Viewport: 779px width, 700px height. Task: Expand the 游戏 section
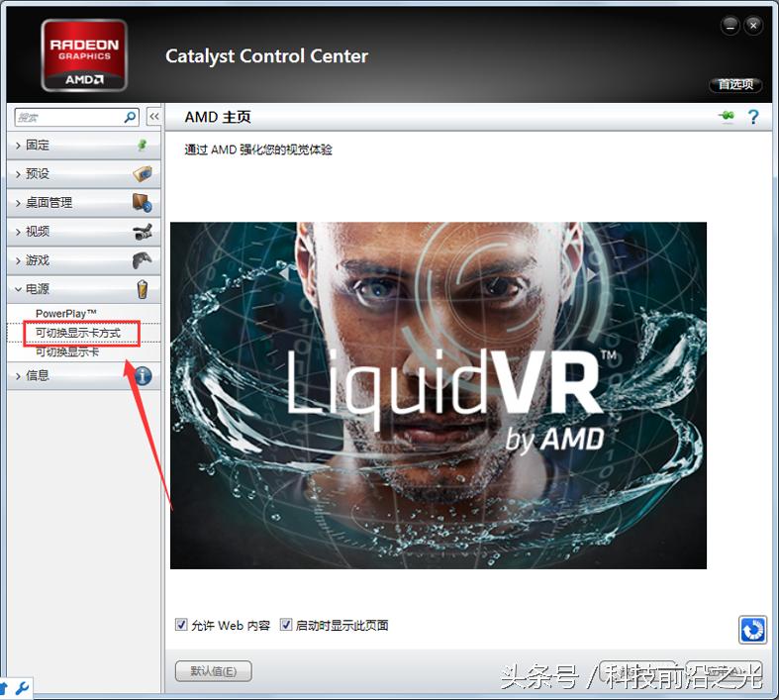[x=83, y=260]
